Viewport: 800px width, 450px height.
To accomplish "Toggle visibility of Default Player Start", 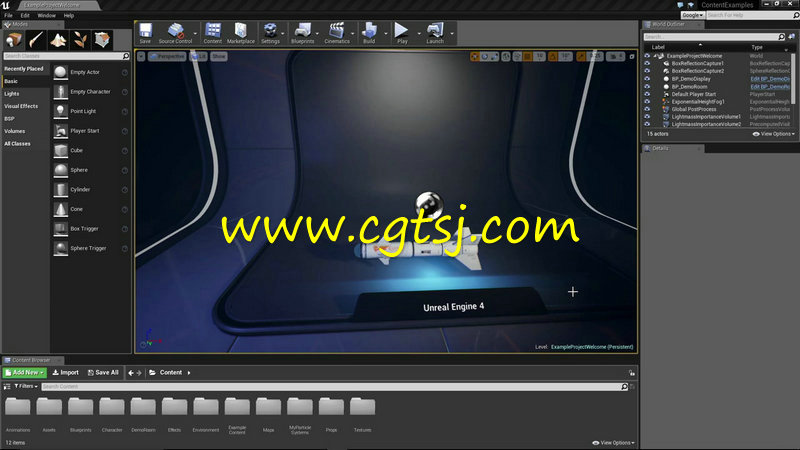I will coord(647,94).
